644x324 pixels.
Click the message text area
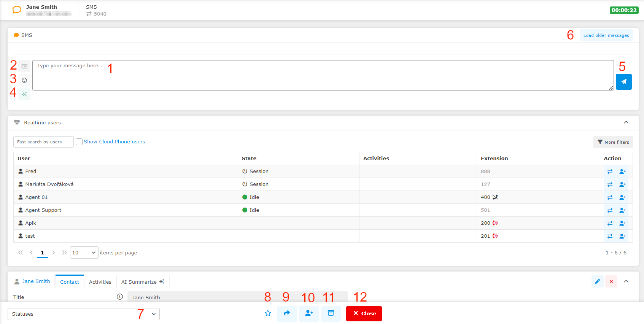tap(323, 75)
